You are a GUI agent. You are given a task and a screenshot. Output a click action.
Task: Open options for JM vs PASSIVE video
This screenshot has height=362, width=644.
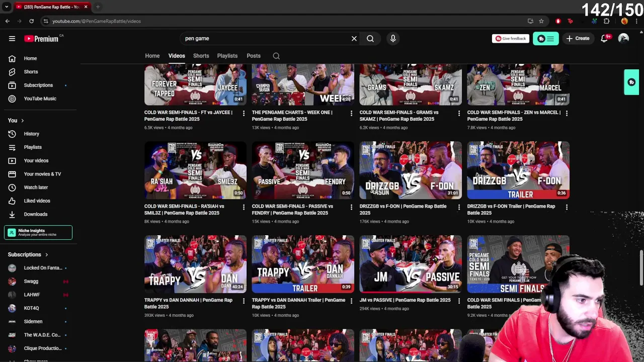tap(459, 301)
